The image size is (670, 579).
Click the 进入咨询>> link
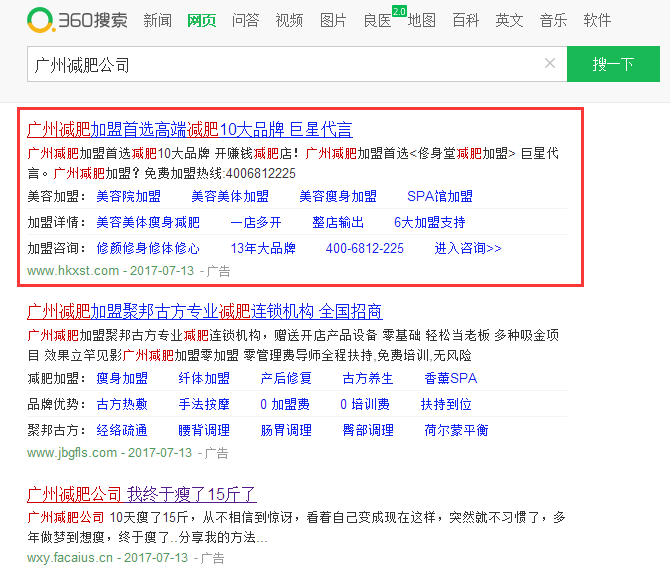click(x=467, y=248)
